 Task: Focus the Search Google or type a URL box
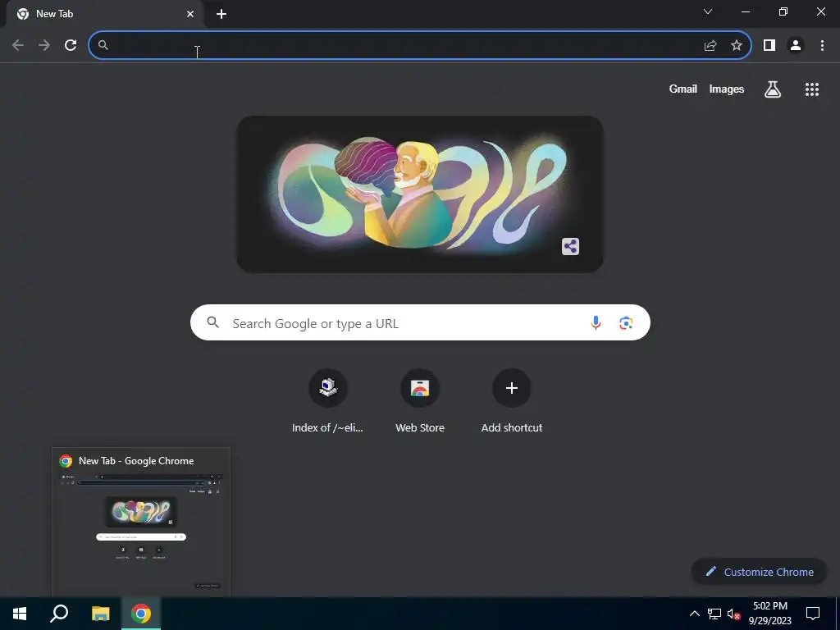tap(420, 322)
